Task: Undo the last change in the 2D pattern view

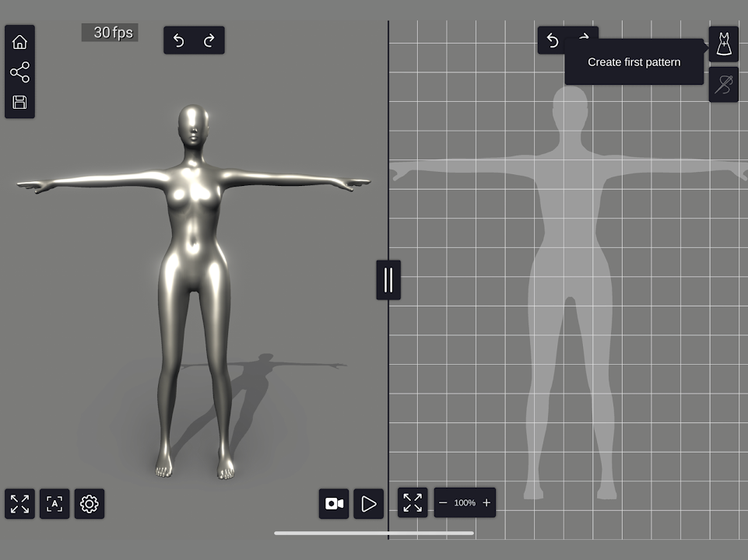Action: pyautogui.click(x=553, y=40)
